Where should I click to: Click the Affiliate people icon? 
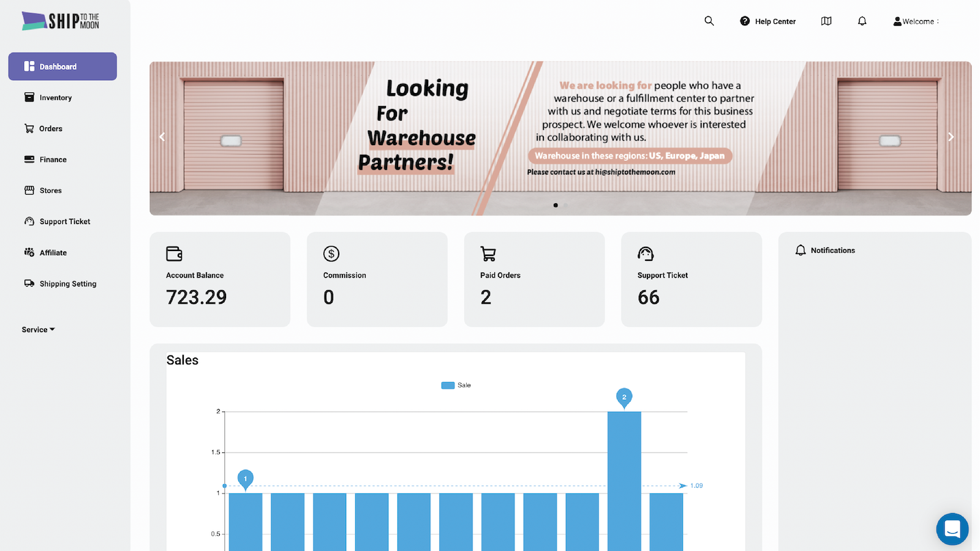(29, 252)
